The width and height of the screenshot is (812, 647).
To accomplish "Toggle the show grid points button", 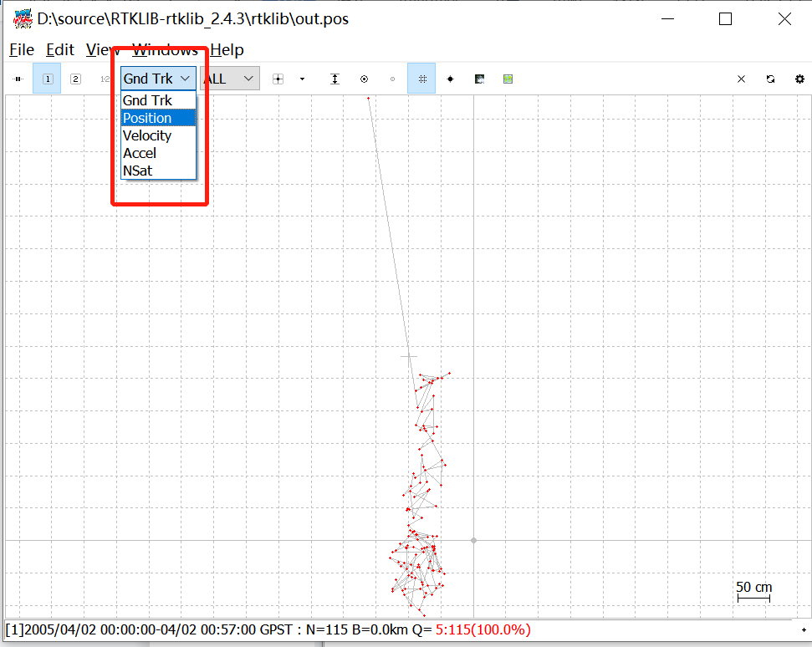I will (421, 79).
